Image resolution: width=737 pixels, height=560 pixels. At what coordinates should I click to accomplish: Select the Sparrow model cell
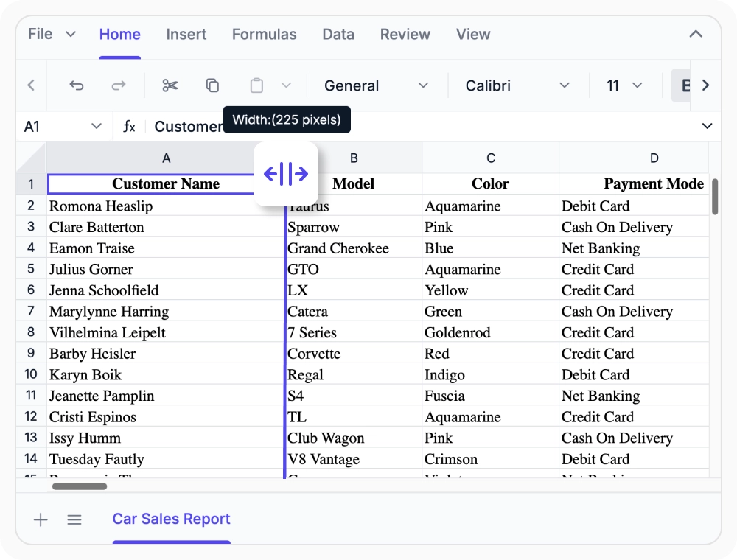coord(354,227)
